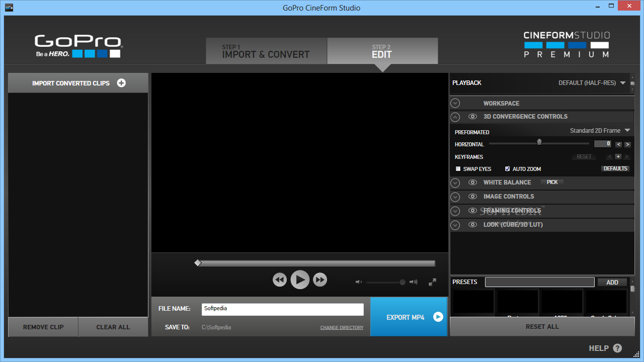Click the Defaults button
This screenshot has width=644, height=362.
615,168
